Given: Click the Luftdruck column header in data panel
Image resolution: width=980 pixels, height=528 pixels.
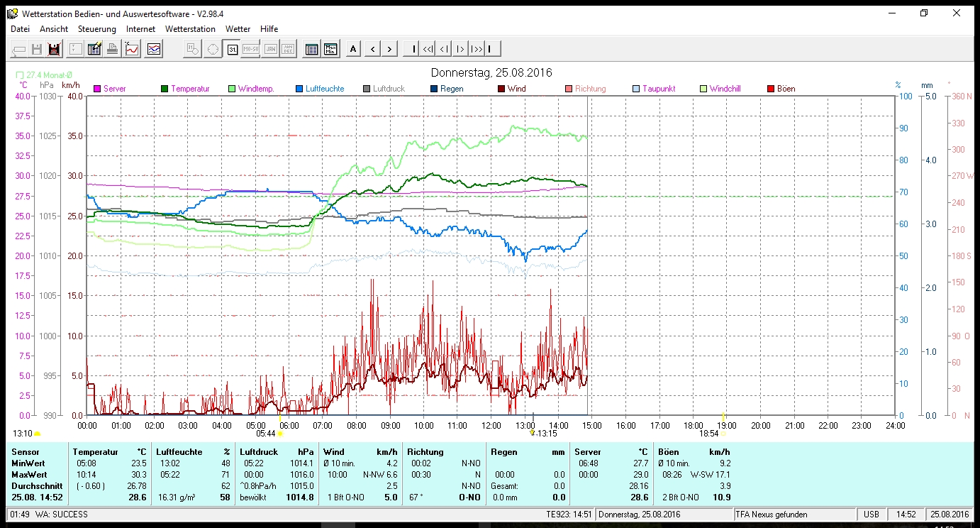Looking at the screenshot, I should pyautogui.click(x=260, y=451).
